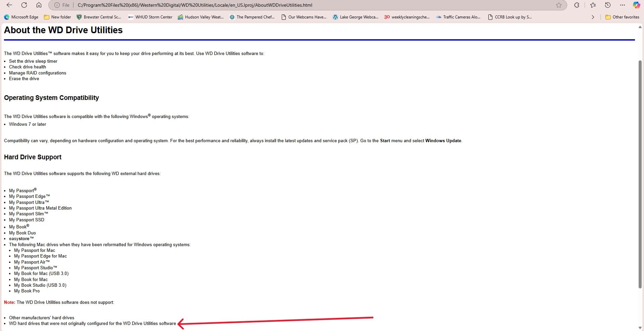Open the Favorites hub icon

click(x=593, y=5)
